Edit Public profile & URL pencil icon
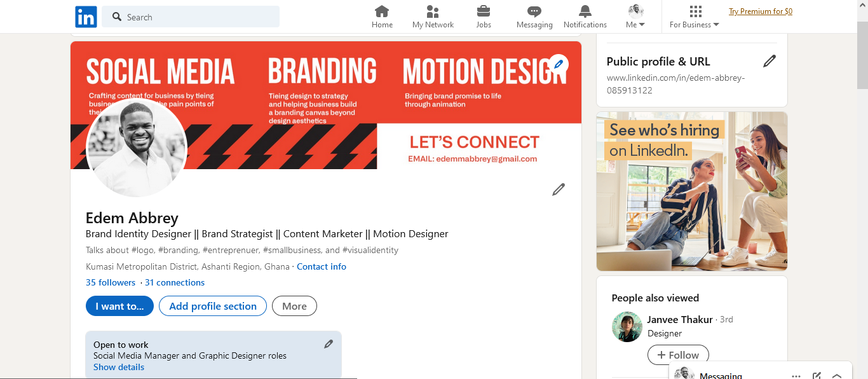Viewport: 868px width, 379px height. pyautogui.click(x=770, y=61)
